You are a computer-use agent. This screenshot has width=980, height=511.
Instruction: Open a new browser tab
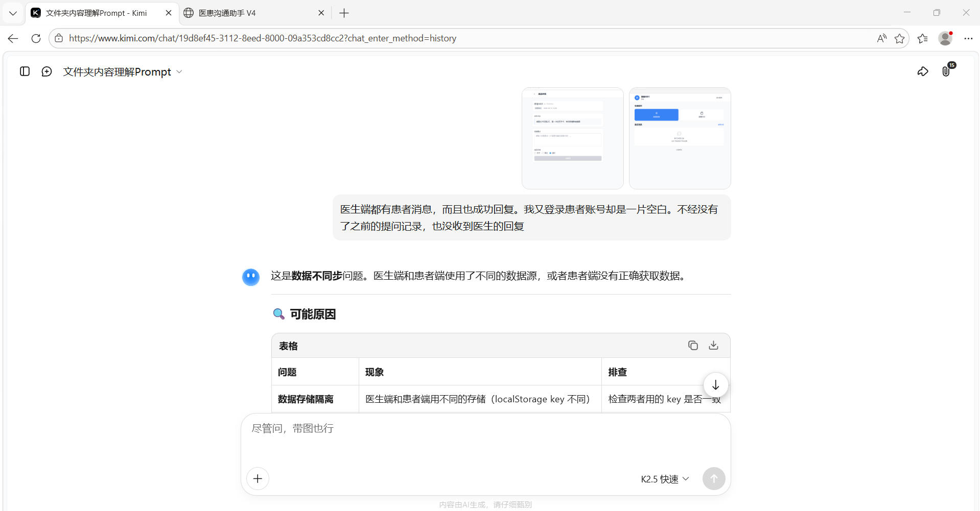pos(344,13)
